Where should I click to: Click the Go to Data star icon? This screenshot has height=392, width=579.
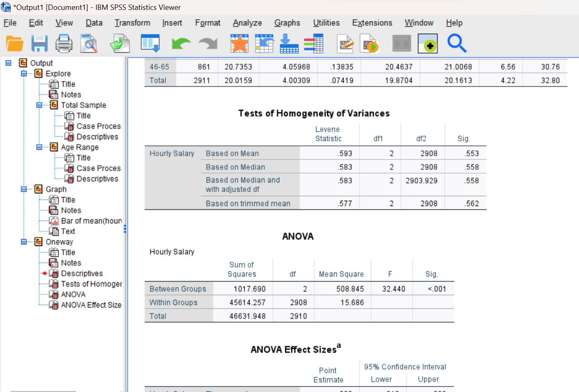coord(239,43)
